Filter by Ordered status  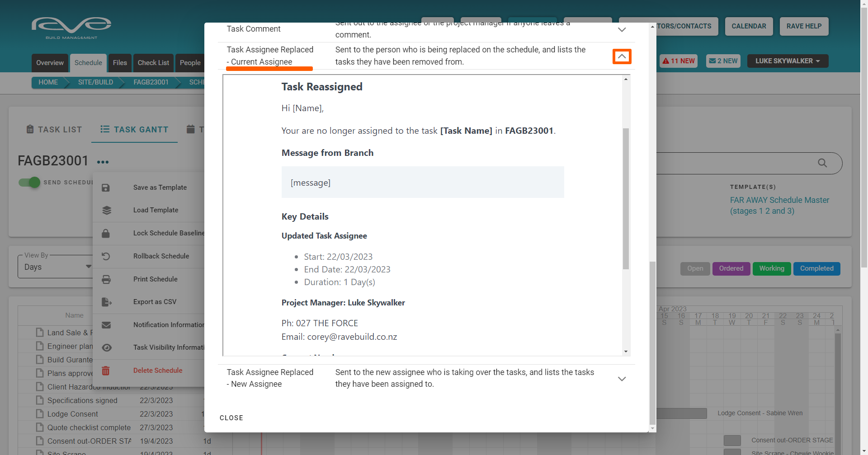[731, 268]
